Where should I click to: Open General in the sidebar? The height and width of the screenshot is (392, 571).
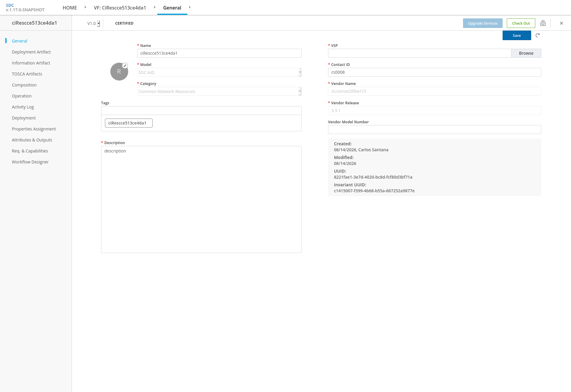tap(19, 41)
